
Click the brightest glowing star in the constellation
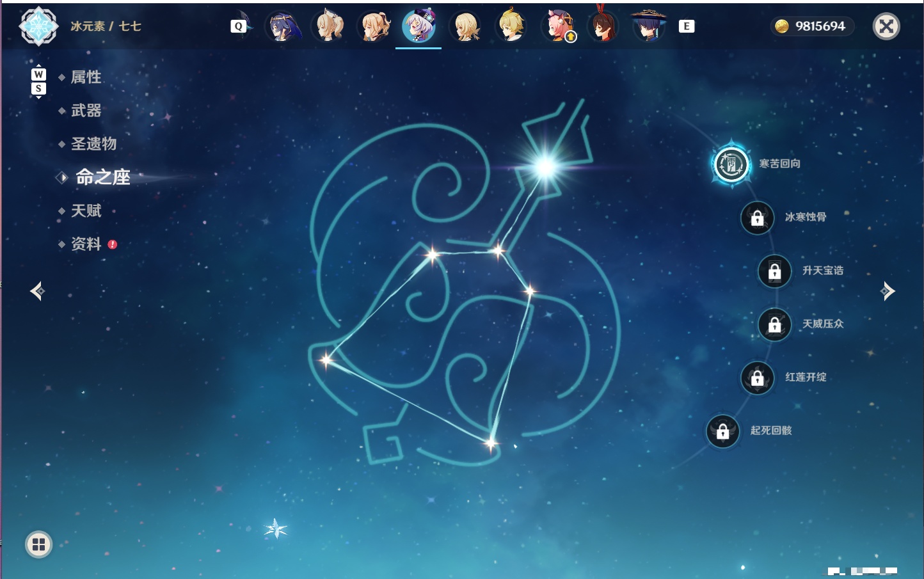[x=546, y=167]
